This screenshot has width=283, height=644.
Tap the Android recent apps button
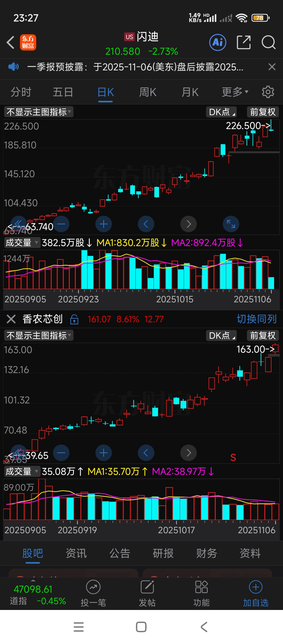79,627
